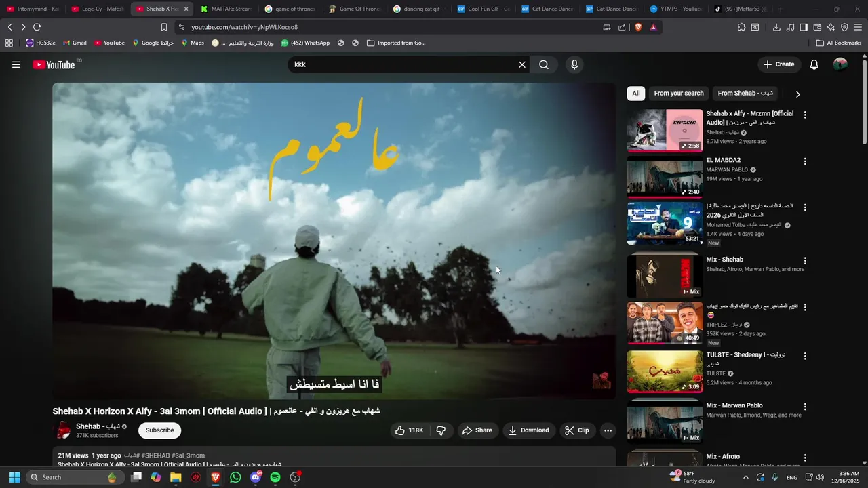Viewport: 868px width, 488px height.
Task: Open the Gmail bookmark
Action: [x=75, y=43]
